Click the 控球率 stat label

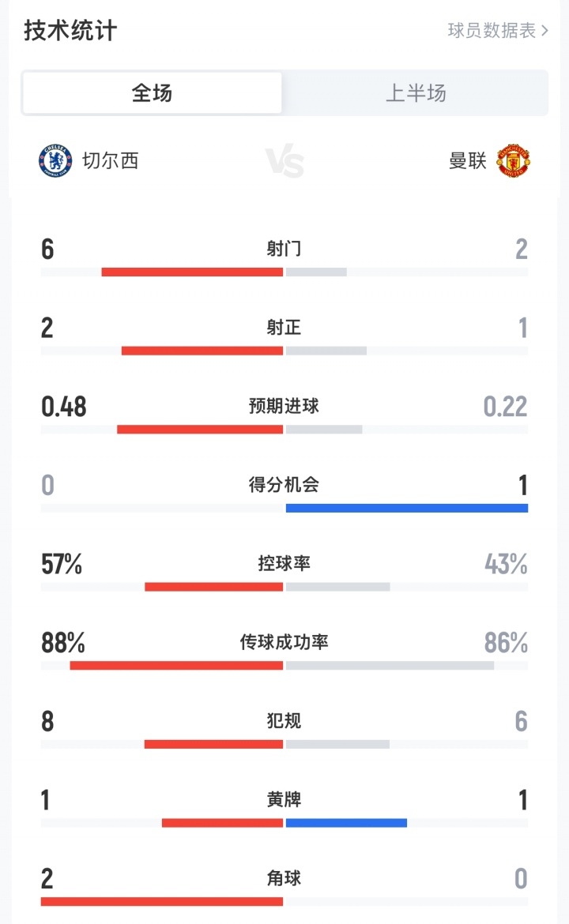[284, 563]
